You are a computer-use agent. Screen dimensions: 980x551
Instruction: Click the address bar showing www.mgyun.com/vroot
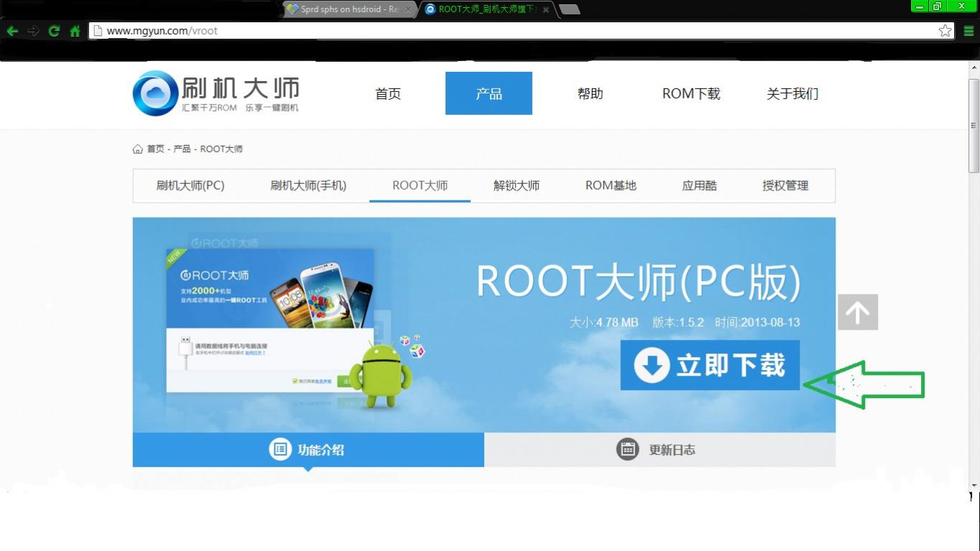tap(522, 31)
